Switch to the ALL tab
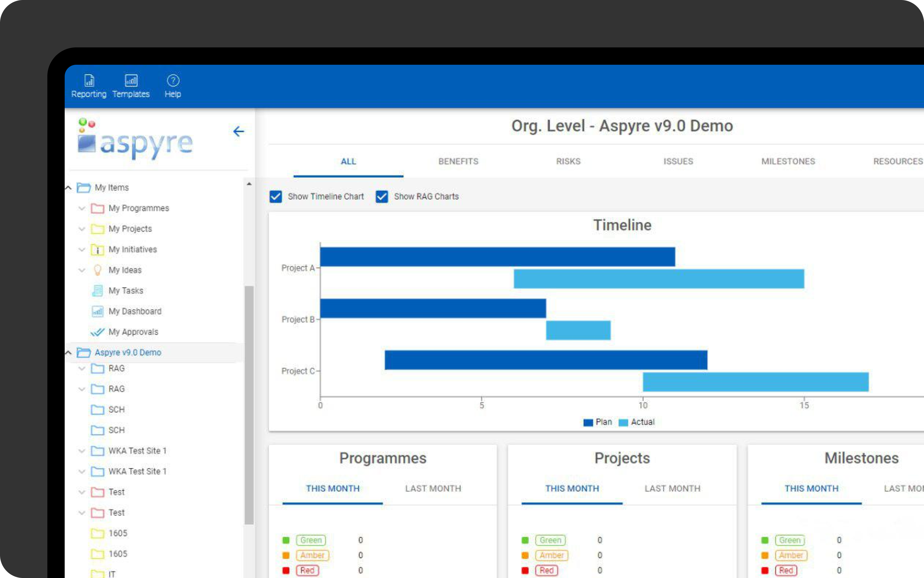Viewport: 924px width, 578px height. coord(348,161)
